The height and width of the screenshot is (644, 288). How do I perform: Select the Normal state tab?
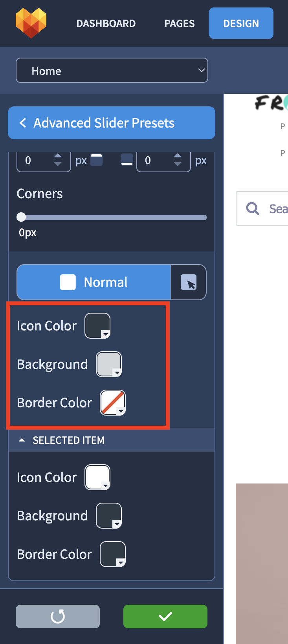(x=94, y=282)
